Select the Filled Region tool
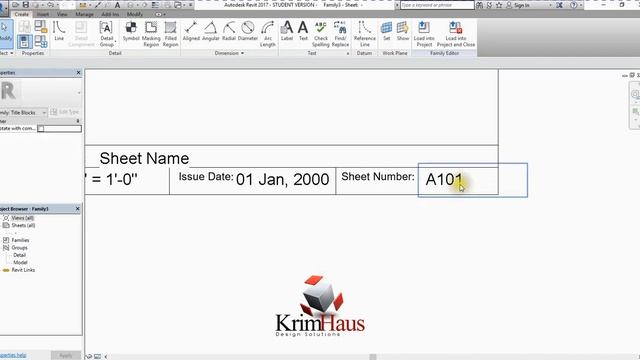Viewport: 640px width, 360px height. coord(171,34)
